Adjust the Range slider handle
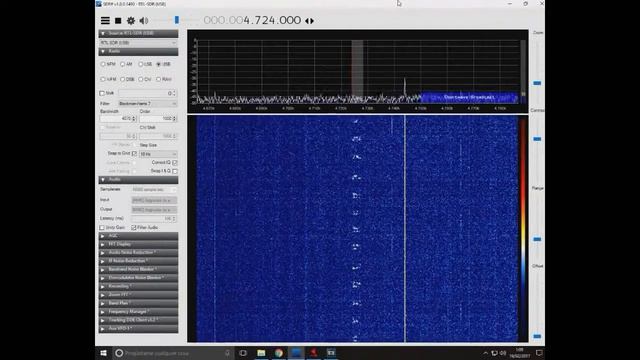This screenshot has width=640, height=360. (x=537, y=239)
